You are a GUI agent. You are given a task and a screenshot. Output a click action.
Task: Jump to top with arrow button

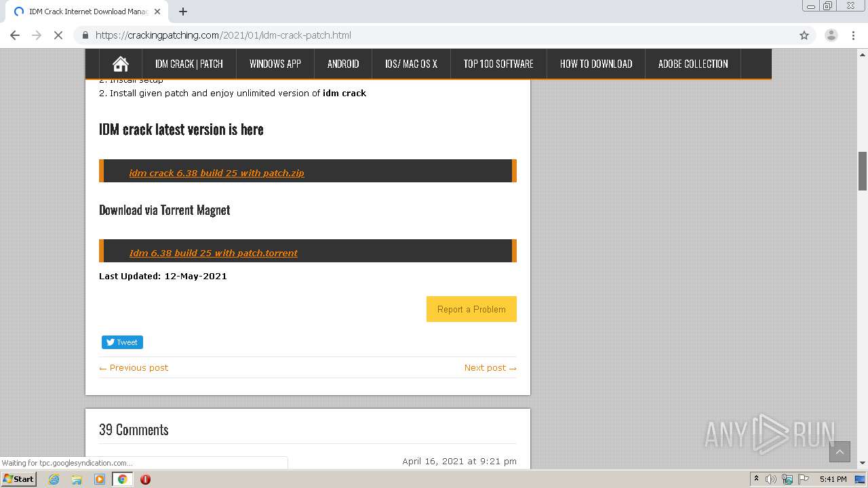coord(840,452)
